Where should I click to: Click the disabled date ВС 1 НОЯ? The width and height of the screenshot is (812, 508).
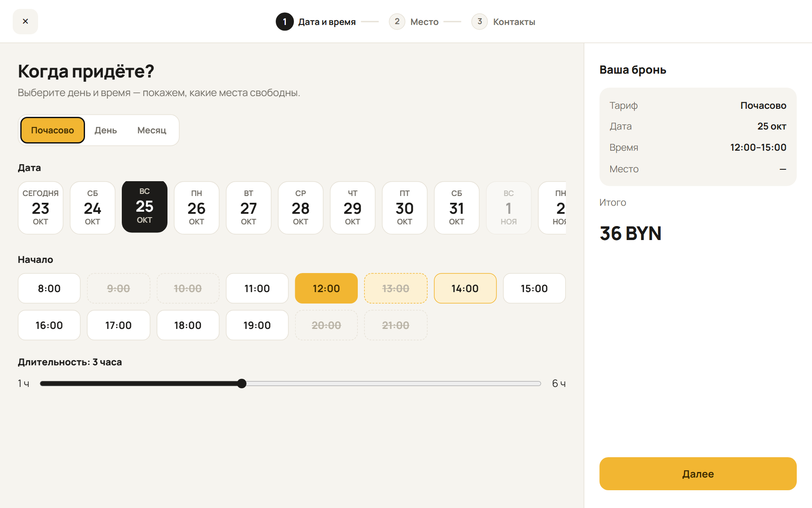(x=509, y=208)
